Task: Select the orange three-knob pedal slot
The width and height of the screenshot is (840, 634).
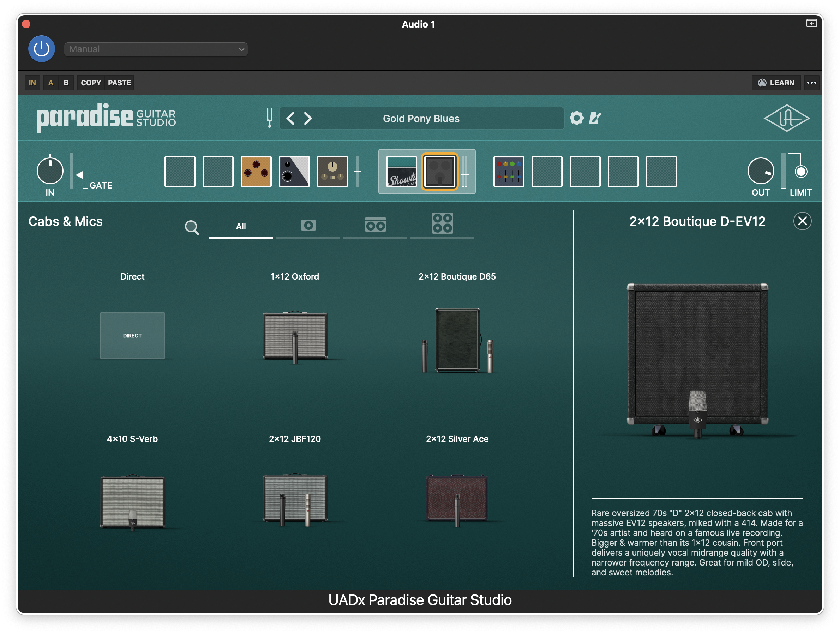Action: [256, 171]
